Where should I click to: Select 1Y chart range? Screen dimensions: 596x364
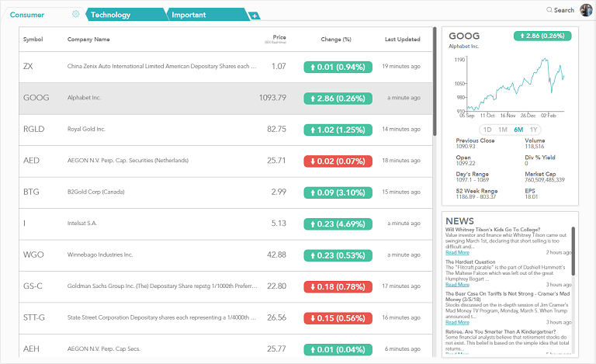tap(534, 130)
